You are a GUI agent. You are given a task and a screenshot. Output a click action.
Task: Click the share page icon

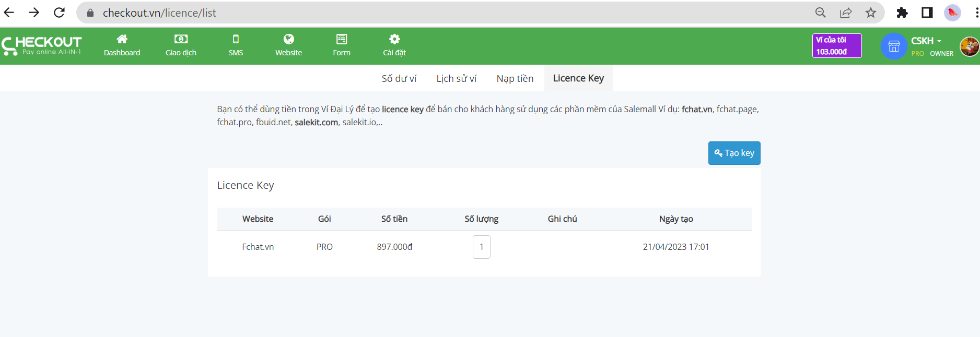(846, 13)
